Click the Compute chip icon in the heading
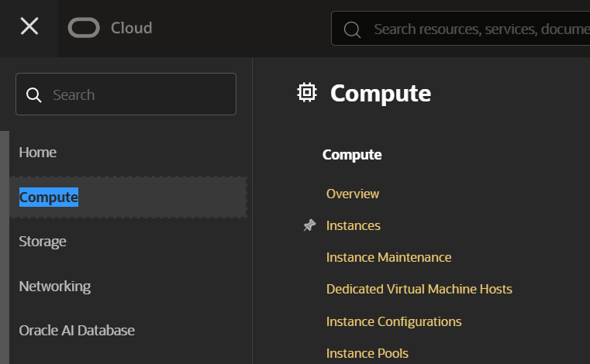 click(307, 92)
